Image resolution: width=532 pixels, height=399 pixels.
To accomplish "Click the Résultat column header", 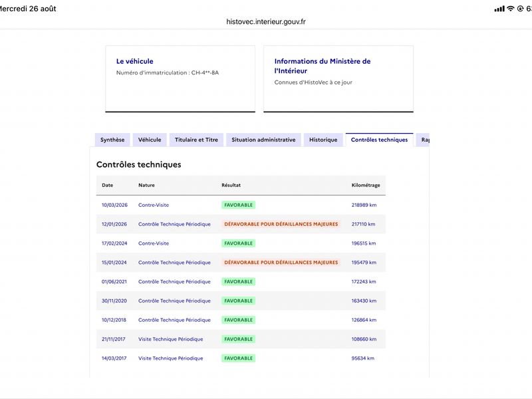I will pyautogui.click(x=231, y=186).
